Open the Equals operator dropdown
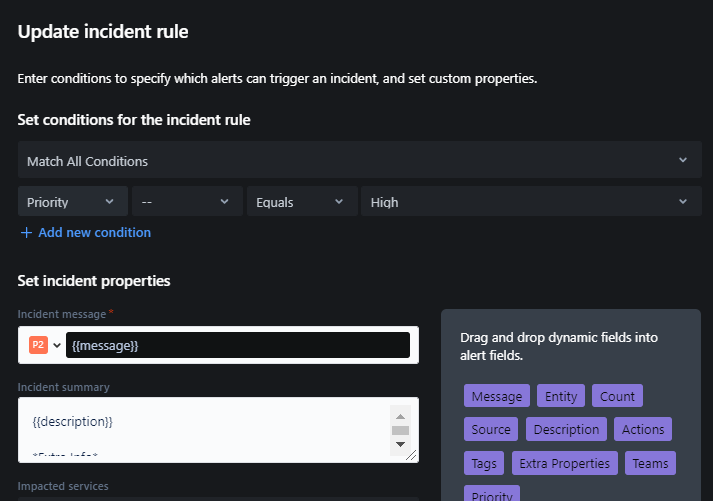Screen dimensions: 713x501 click(x=302, y=201)
